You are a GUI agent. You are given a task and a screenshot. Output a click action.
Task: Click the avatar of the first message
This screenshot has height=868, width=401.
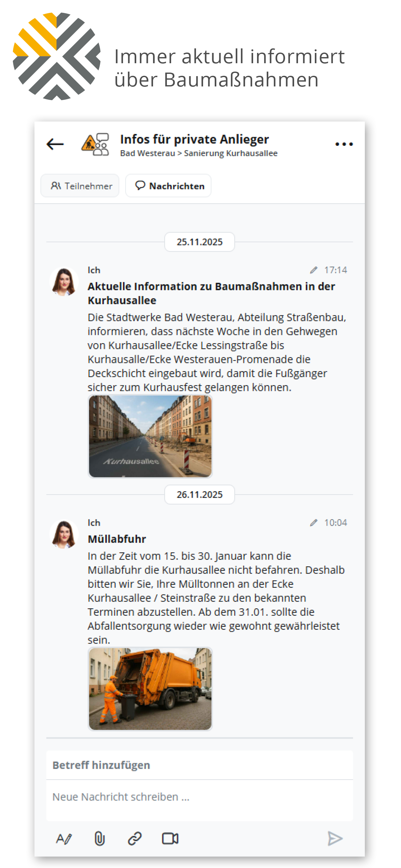64,282
